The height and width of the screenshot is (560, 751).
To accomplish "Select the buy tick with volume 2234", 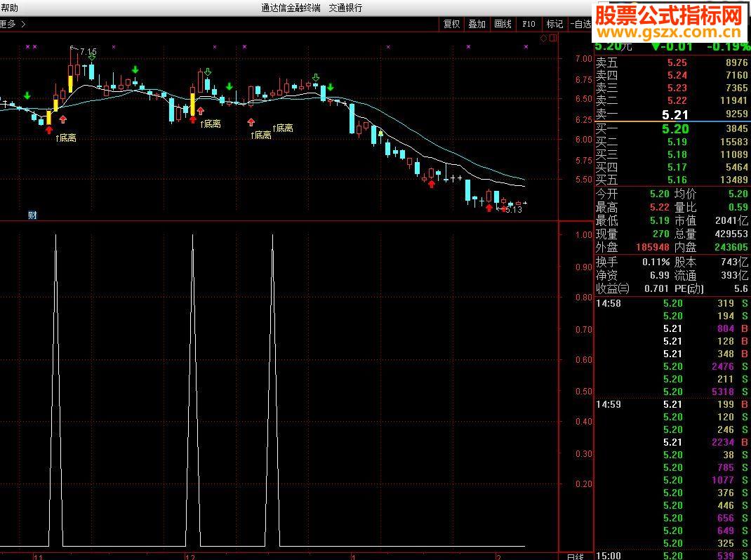I will pos(672,442).
